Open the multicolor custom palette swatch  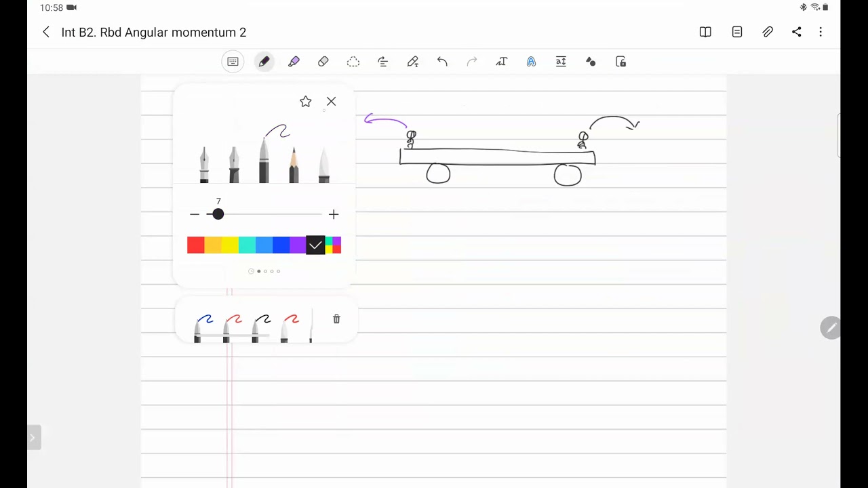333,245
